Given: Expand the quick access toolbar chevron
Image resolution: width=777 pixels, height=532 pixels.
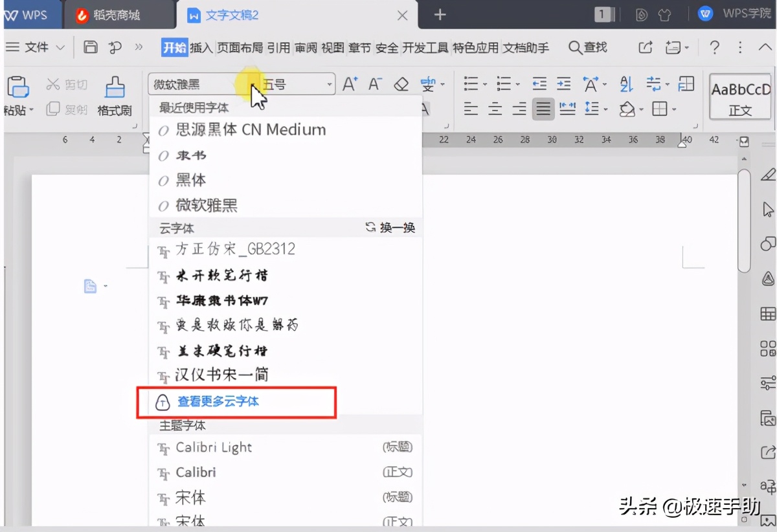Looking at the screenshot, I should 139,47.
